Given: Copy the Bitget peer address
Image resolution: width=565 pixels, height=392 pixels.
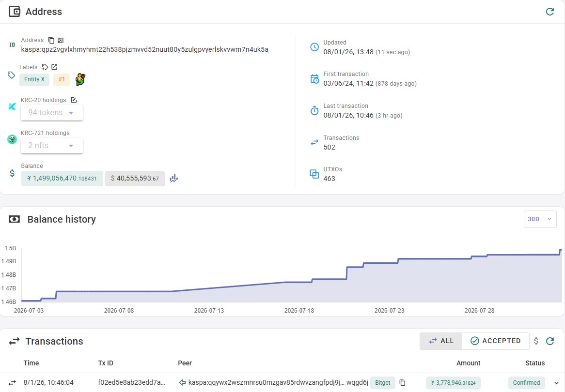Looking at the screenshot, I should click(x=403, y=383).
